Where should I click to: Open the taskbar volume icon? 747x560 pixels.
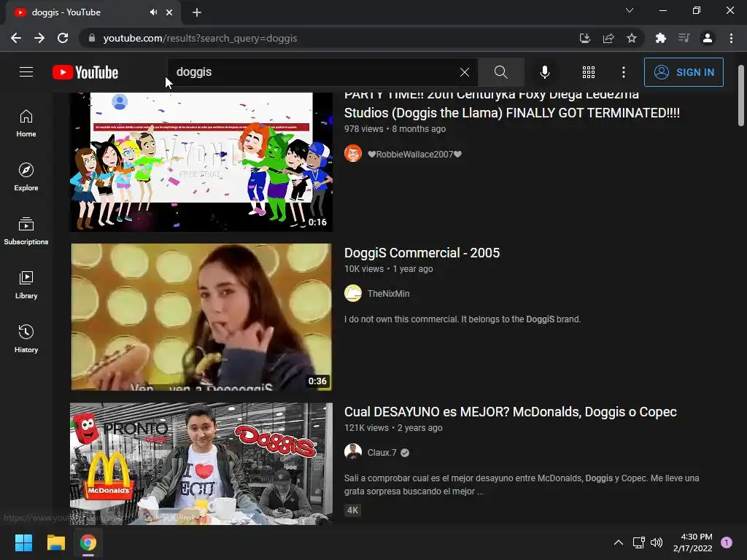(x=657, y=542)
